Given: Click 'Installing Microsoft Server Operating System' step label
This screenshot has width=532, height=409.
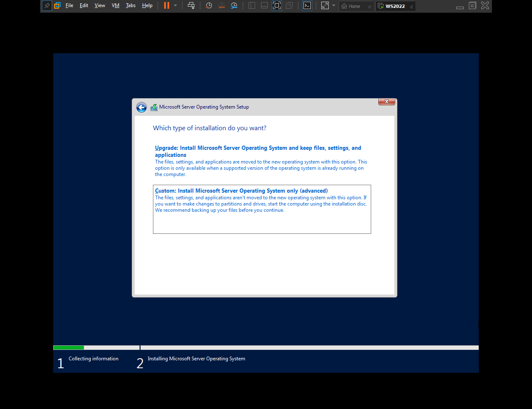Looking at the screenshot, I should tap(196, 359).
